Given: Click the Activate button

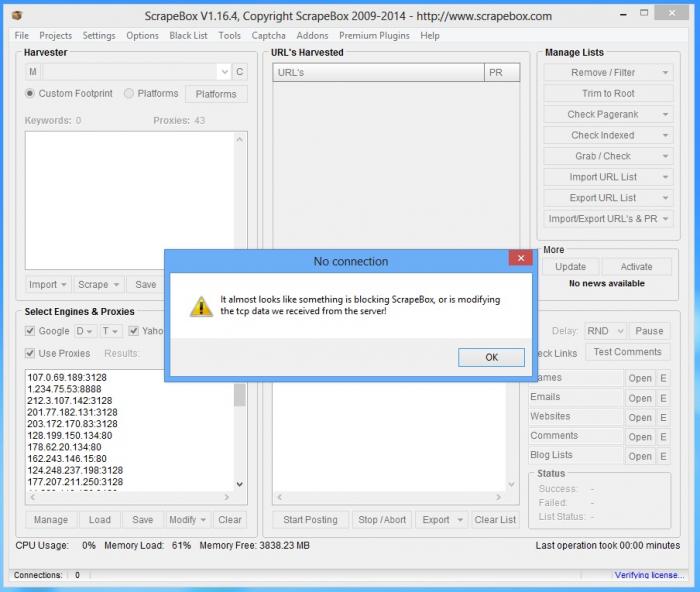Looking at the screenshot, I should tap(636, 267).
